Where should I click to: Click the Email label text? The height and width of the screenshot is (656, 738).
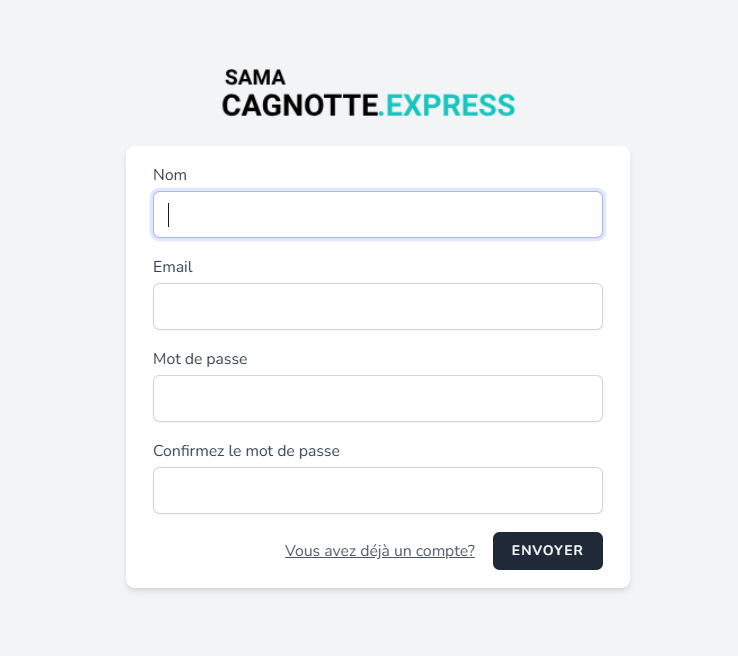pyautogui.click(x=173, y=267)
